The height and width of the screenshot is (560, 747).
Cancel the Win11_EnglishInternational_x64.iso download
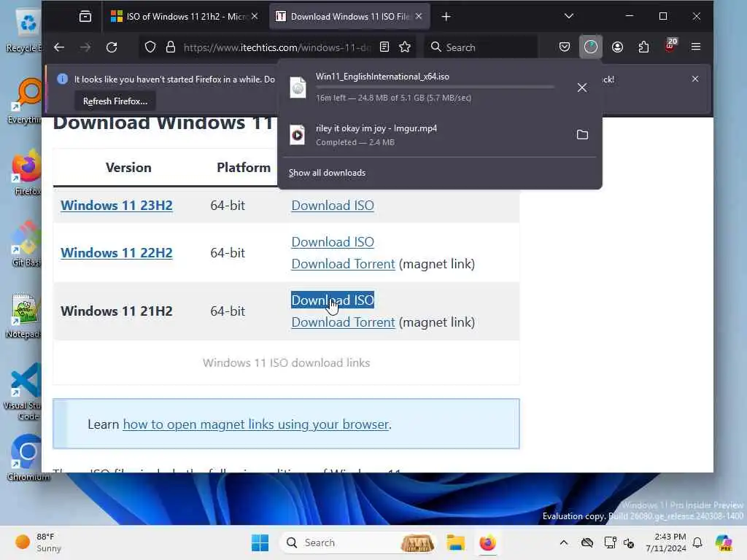click(x=582, y=87)
